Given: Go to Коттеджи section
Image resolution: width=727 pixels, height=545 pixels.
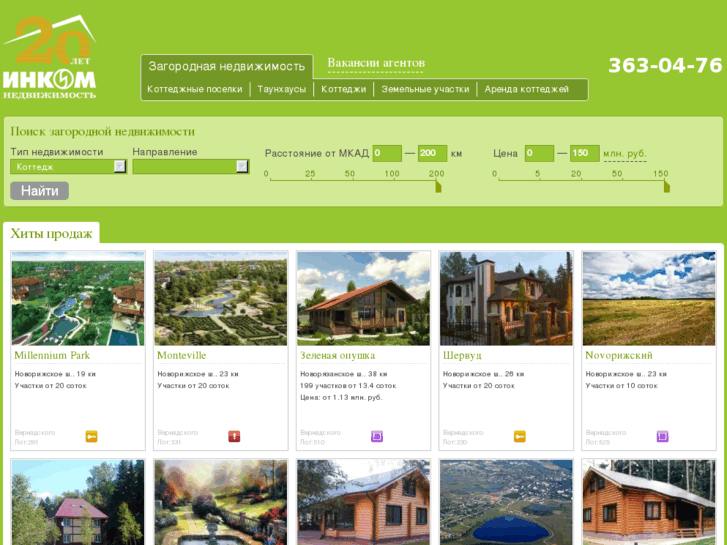Looking at the screenshot, I should pyautogui.click(x=344, y=89).
